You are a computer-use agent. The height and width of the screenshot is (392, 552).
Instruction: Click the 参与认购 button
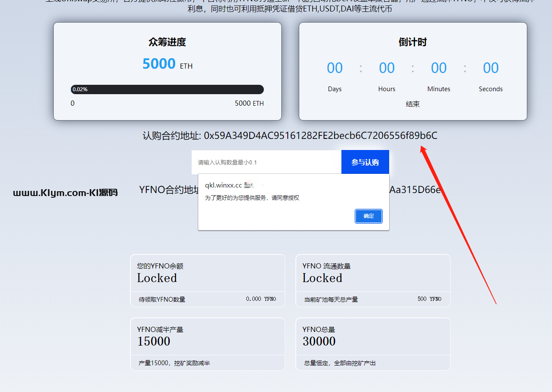tap(365, 162)
